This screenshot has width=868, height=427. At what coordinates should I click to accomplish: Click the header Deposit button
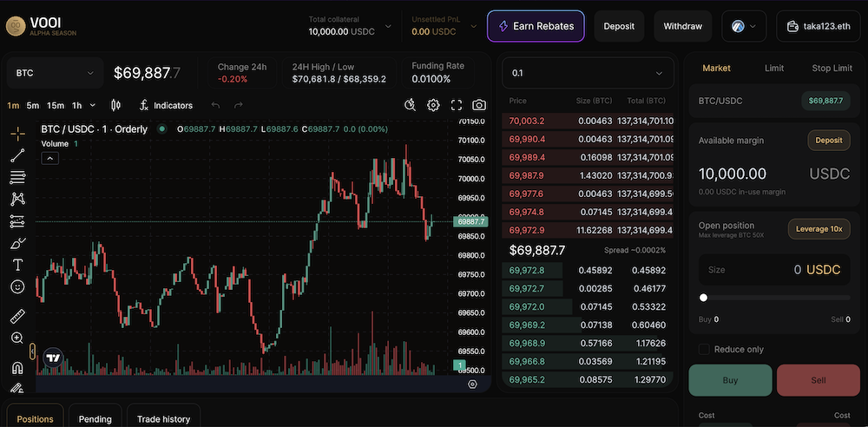pyautogui.click(x=619, y=26)
